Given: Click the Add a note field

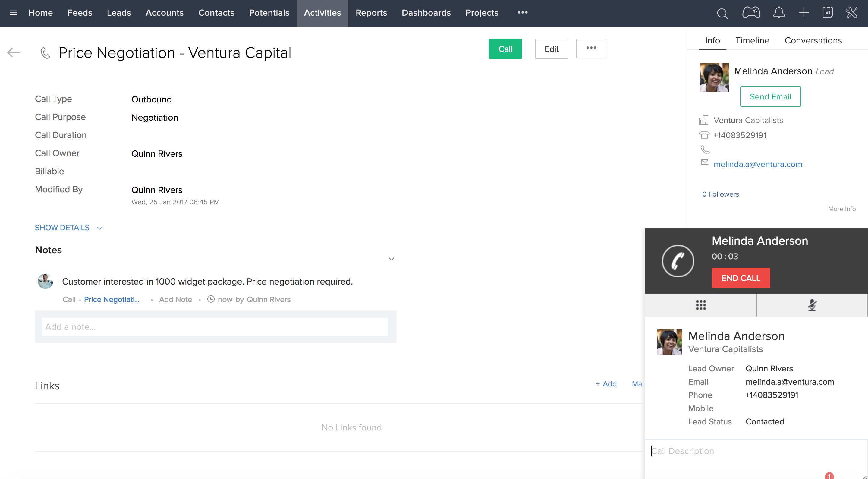Looking at the screenshot, I should coord(215,327).
